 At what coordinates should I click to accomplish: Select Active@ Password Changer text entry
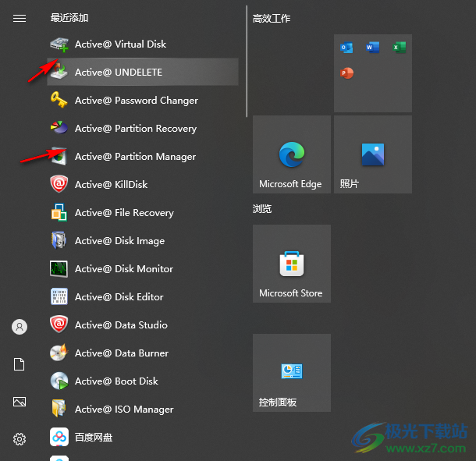tap(137, 101)
